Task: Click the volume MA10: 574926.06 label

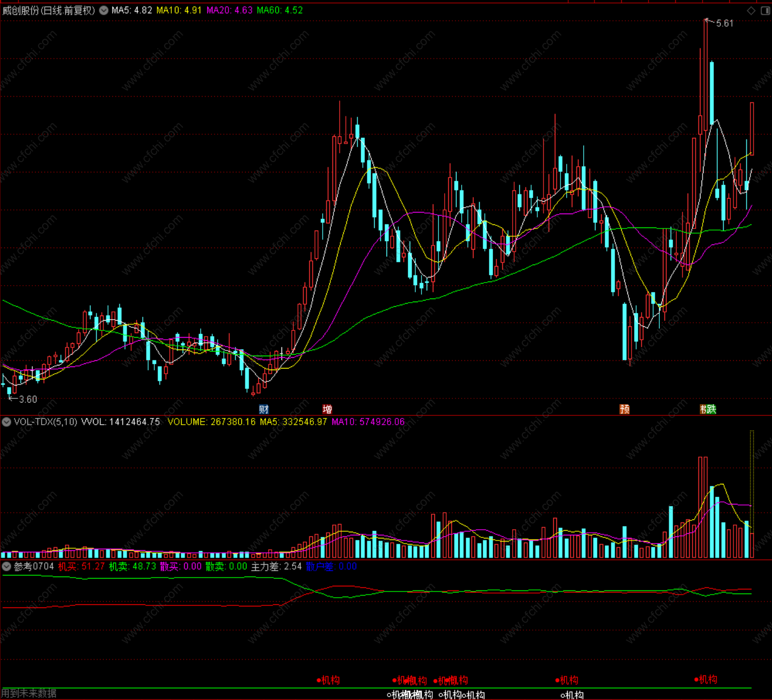Action: pyautogui.click(x=368, y=422)
